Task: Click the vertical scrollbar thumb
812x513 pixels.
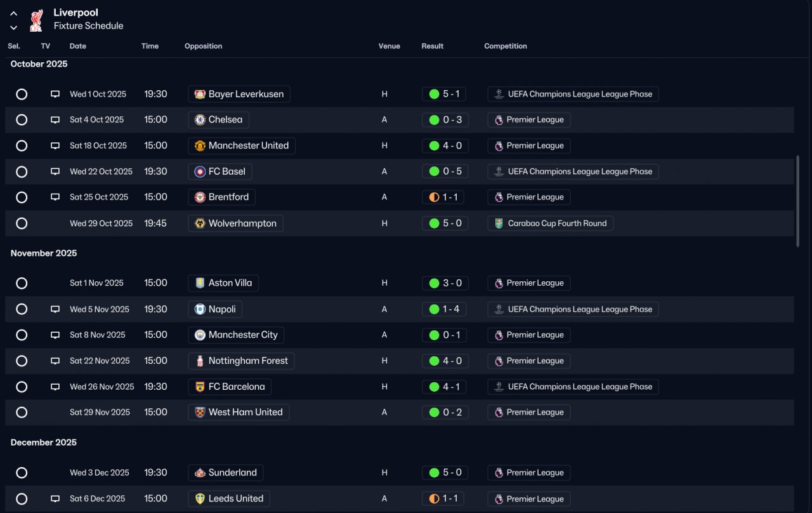Action: click(x=797, y=200)
